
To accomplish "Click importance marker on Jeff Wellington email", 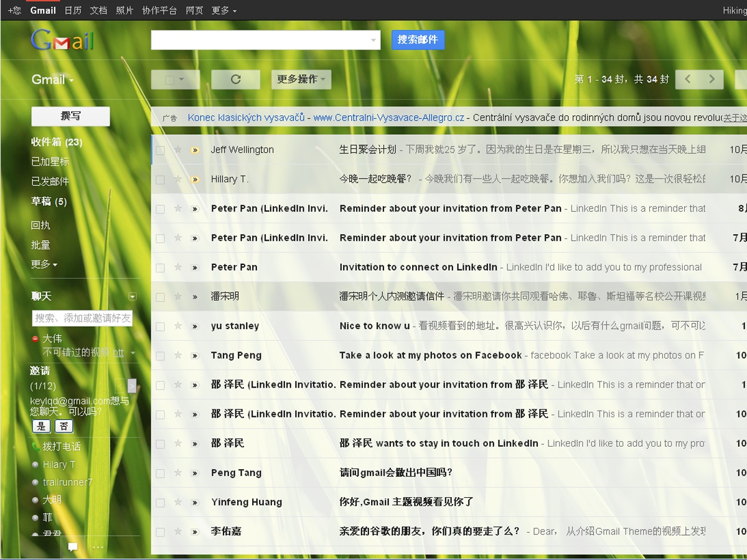I will coord(195,150).
